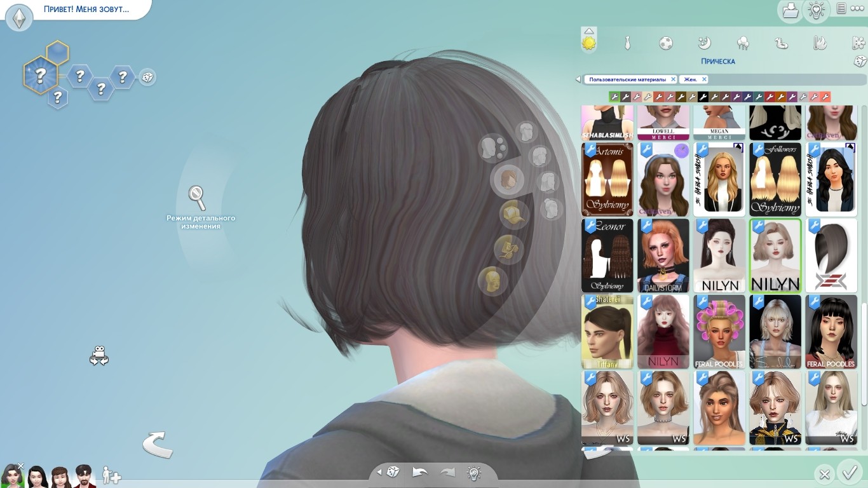Image resolution: width=868 pixels, height=488 pixels.
Task: Open Режим детального изменения magnifier
Action: [198, 198]
